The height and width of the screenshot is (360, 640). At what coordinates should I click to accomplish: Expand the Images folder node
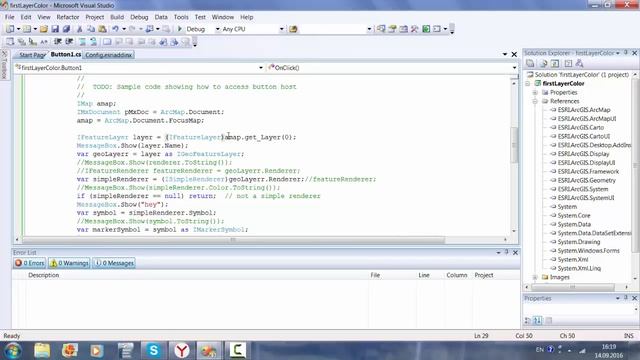535,277
